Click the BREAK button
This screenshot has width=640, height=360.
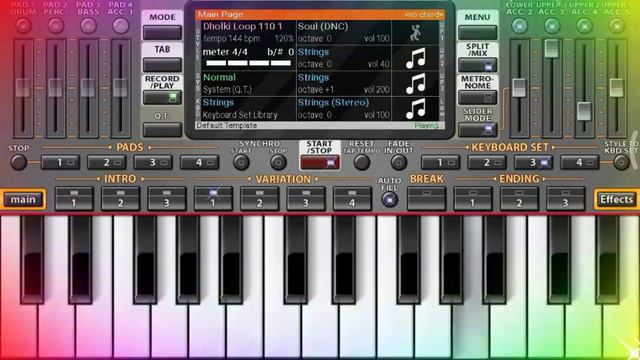click(427, 198)
